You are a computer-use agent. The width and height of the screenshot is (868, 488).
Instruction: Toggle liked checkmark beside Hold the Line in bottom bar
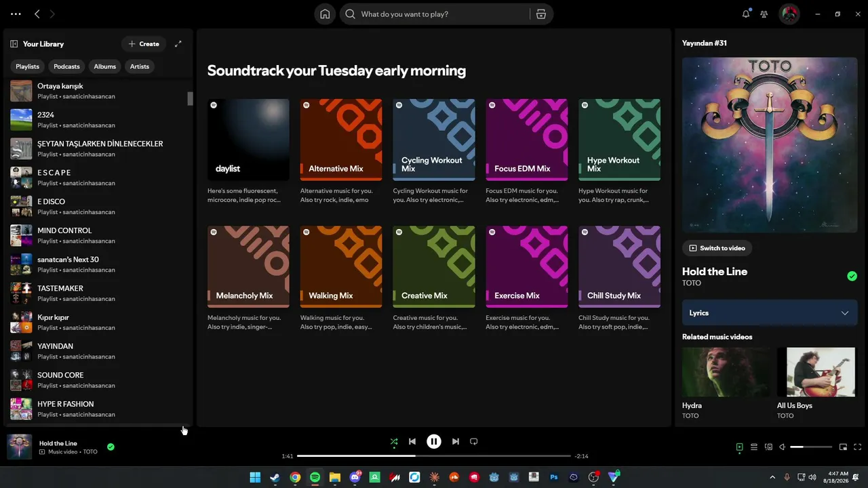click(111, 447)
